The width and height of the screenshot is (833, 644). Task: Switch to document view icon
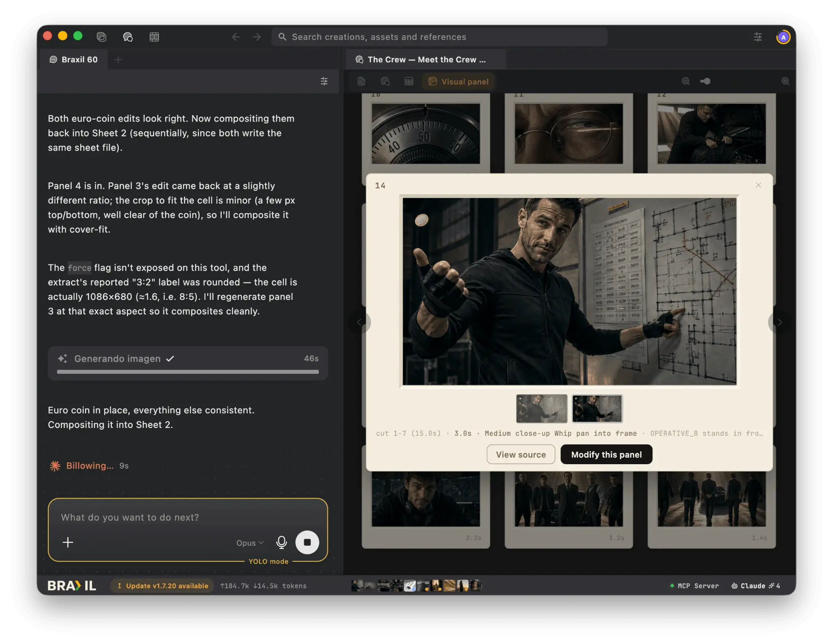pyautogui.click(x=361, y=81)
